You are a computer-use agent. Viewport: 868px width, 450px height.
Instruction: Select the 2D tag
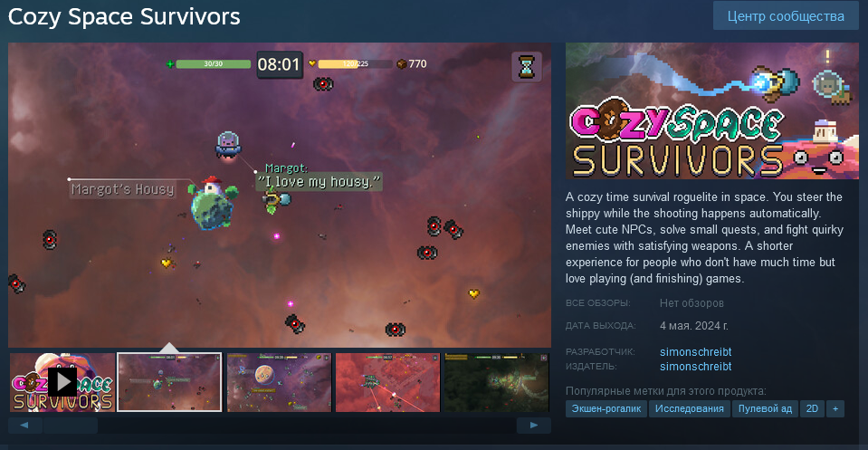click(812, 408)
